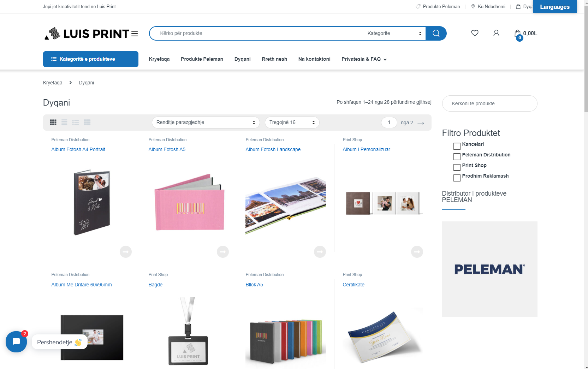
Task: Open the chat bubble widget
Action: coord(16,341)
